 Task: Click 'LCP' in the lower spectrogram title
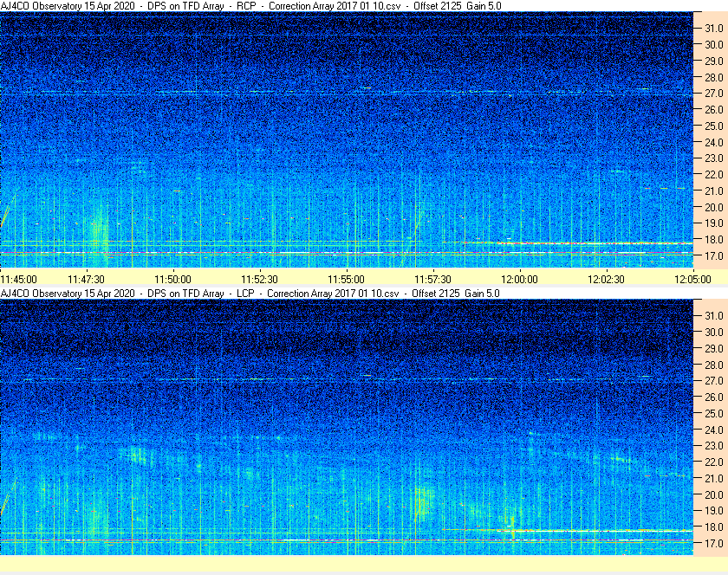coord(245,294)
